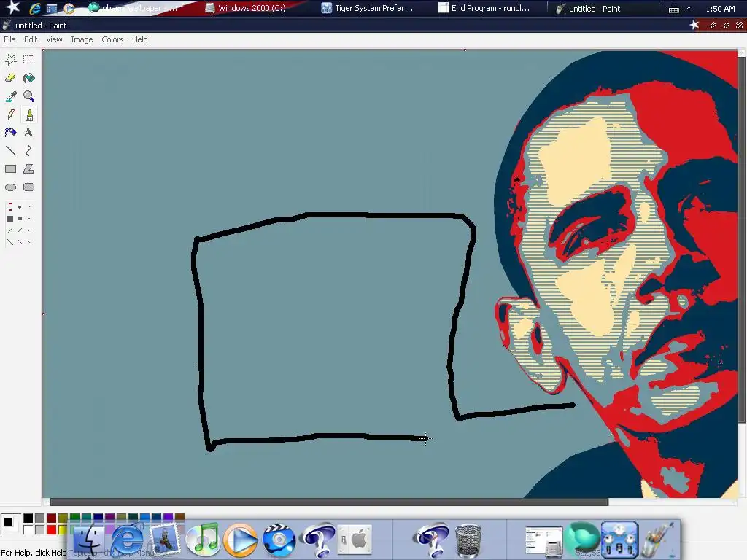Launch Internet Explorer from the quick launch bar
747x560 pixels.
(x=35, y=8)
